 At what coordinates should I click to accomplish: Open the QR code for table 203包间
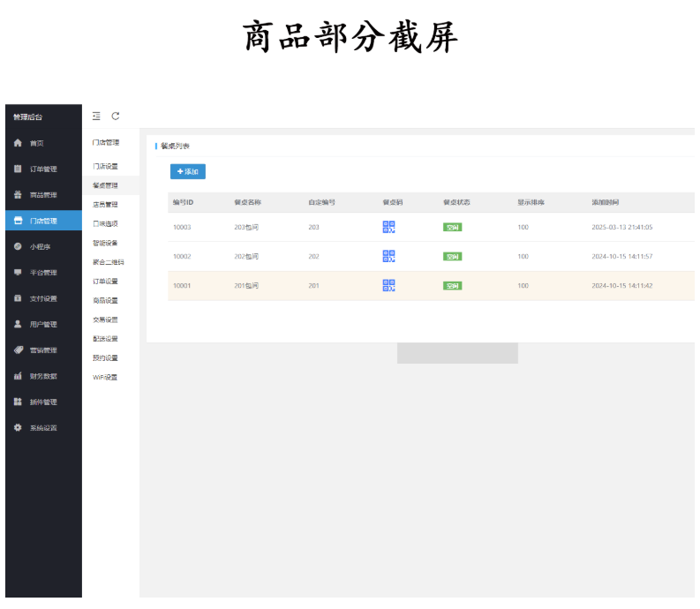[x=388, y=227]
